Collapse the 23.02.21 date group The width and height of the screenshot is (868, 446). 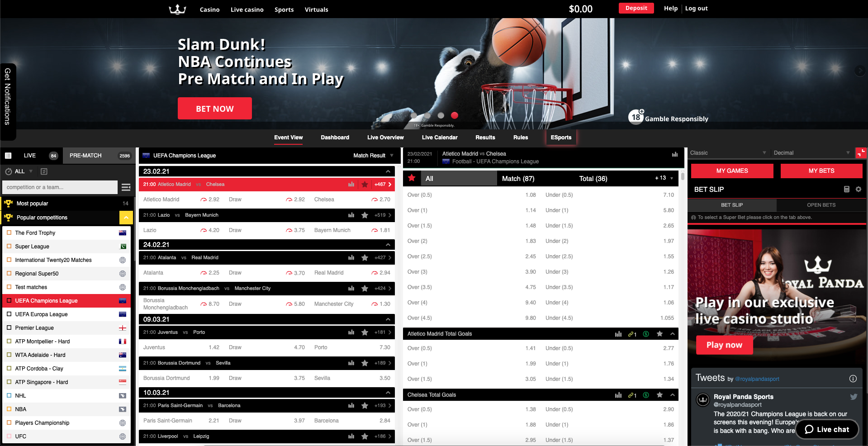click(388, 171)
